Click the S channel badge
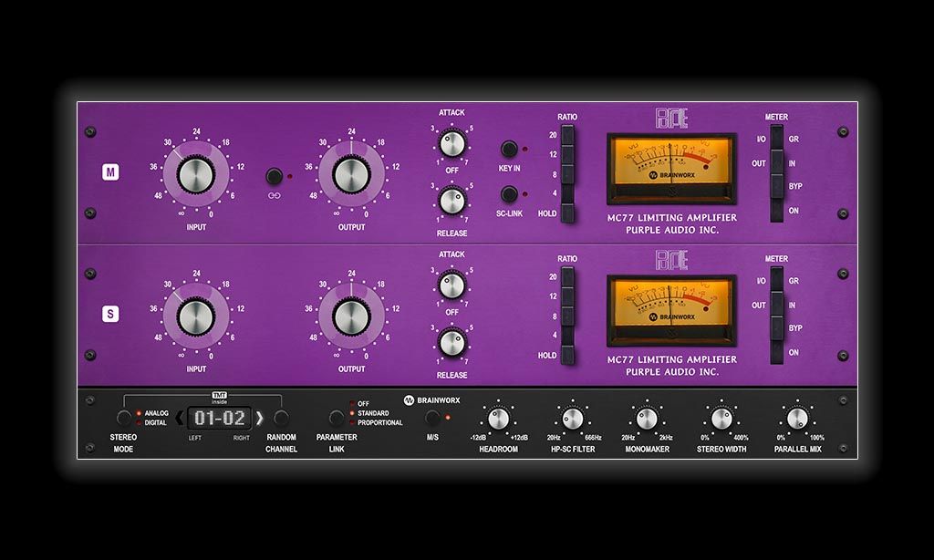934x560 pixels. coord(110,314)
